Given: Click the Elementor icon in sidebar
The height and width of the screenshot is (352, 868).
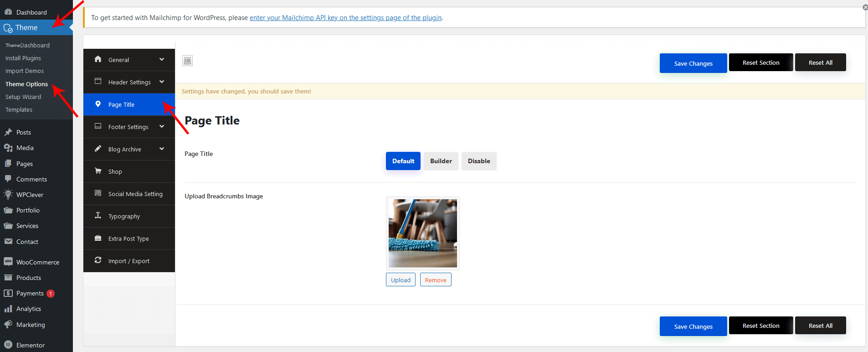Looking at the screenshot, I should 8,345.
